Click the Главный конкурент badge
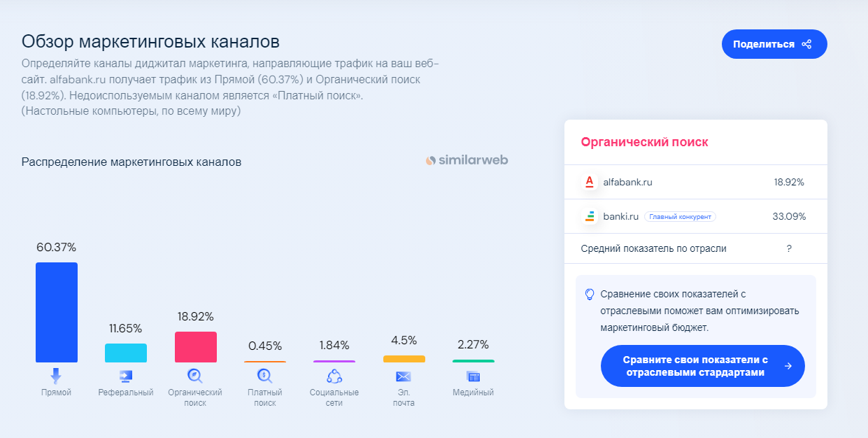 click(x=680, y=217)
